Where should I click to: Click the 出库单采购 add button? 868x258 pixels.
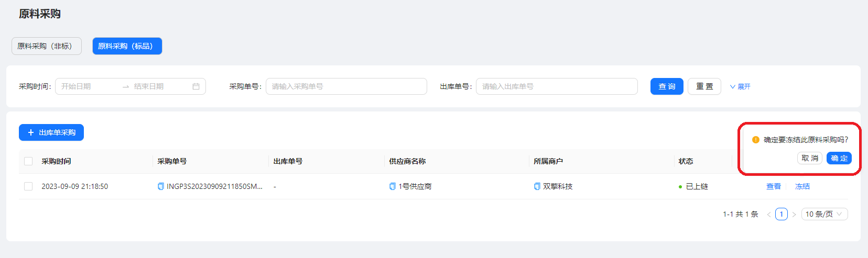51,132
